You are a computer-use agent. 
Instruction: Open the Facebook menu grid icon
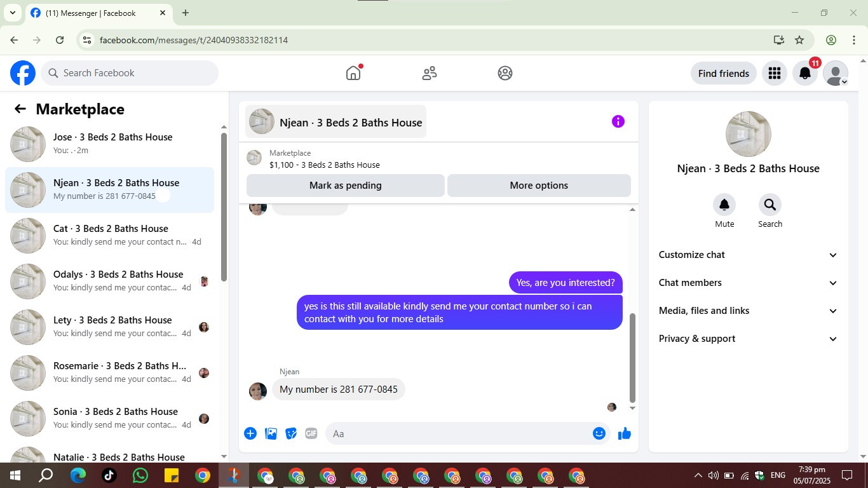click(x=774, y=73)
